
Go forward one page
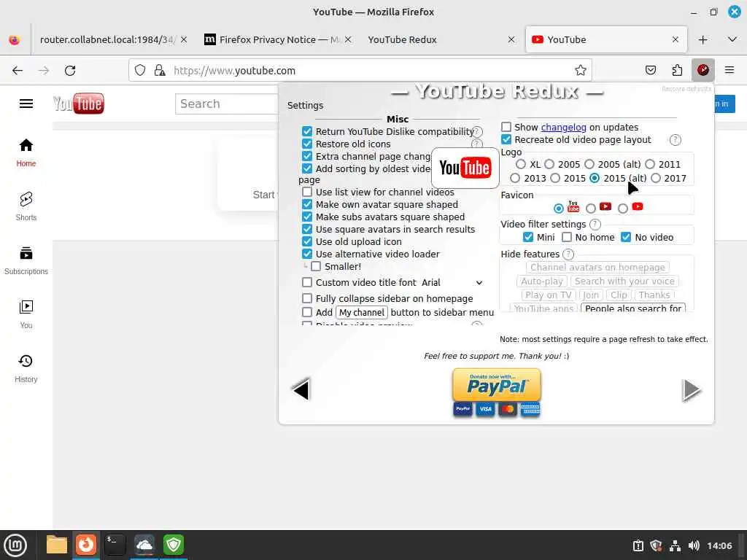click(x=44, y=71)
